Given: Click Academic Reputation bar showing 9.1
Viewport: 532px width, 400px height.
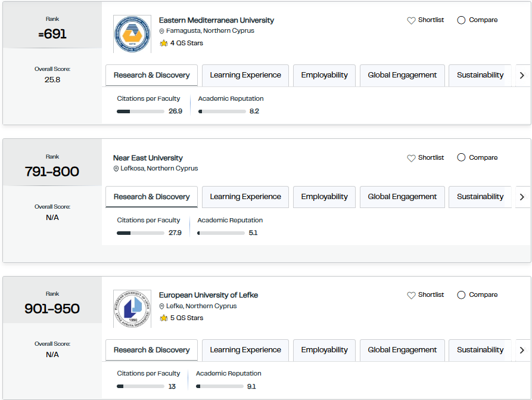Looking at the screenshot, I should tap(219, 386).
